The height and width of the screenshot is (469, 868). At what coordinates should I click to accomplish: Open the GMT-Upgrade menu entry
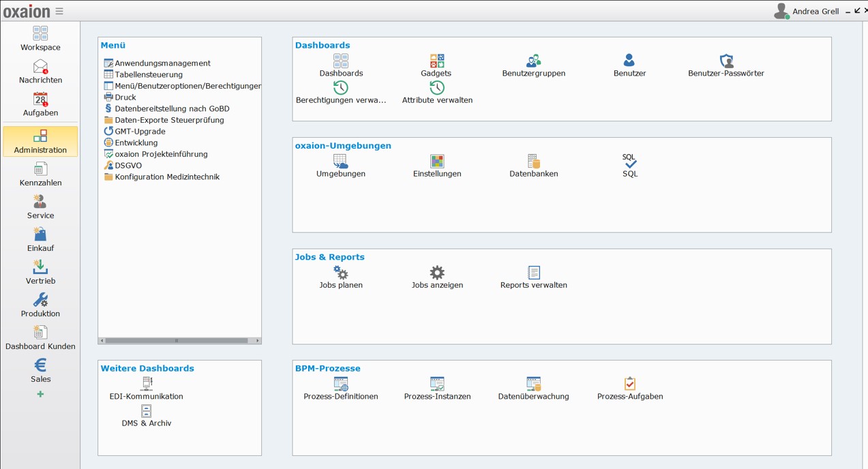pos(134,132)
